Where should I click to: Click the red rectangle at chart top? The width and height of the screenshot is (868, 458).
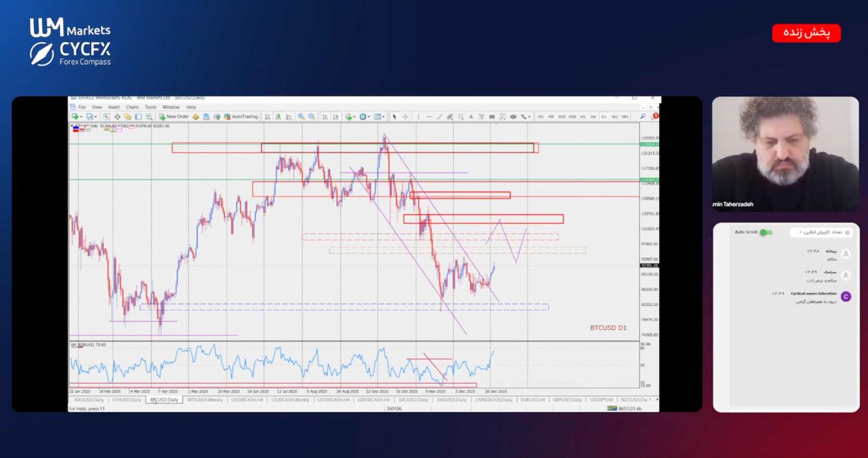point(355,148)
